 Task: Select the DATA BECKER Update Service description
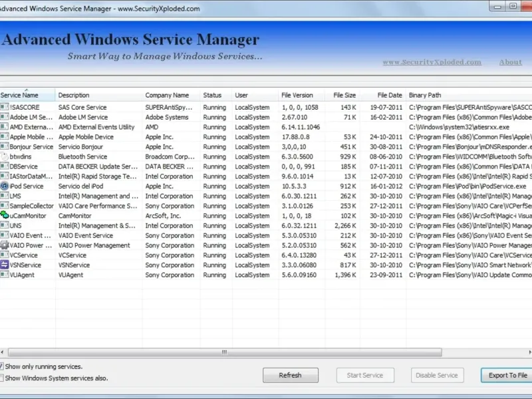[x=98, y=166]
